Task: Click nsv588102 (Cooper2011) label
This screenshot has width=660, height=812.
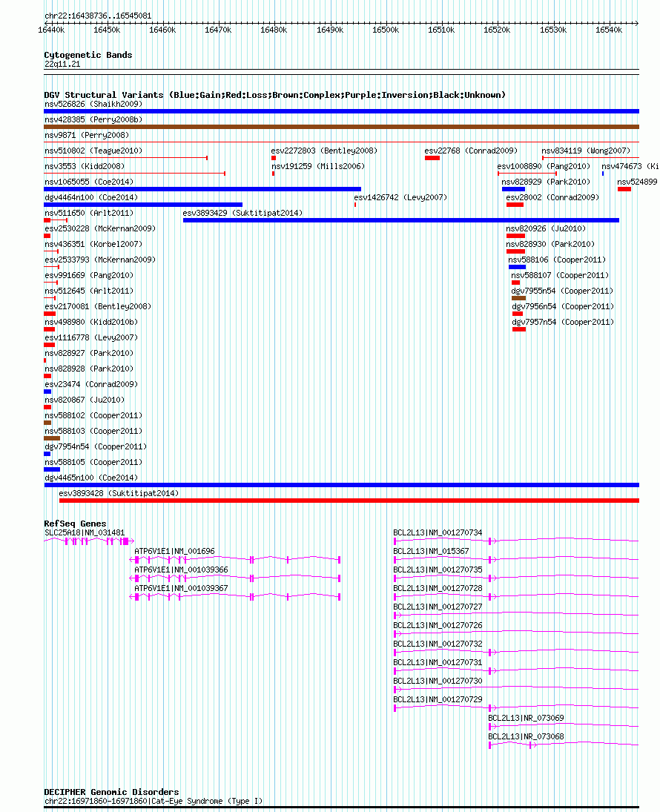Action: [x=93, y=415]
